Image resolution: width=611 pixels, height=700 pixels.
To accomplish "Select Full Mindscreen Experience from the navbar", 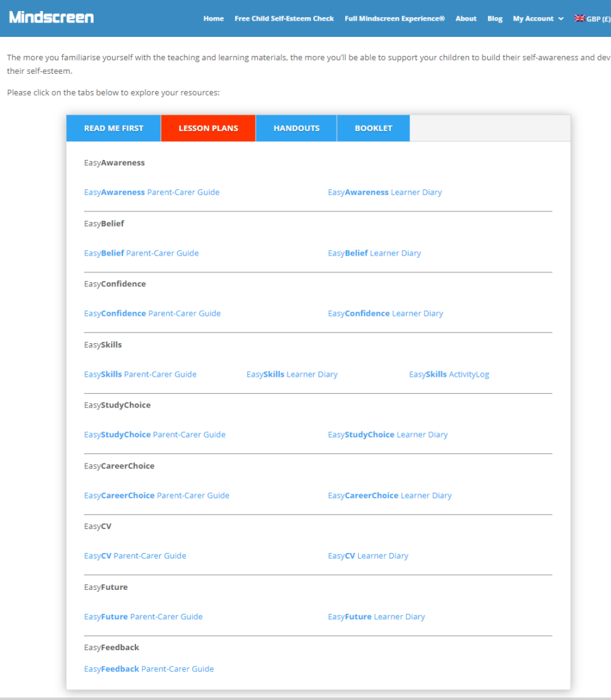I will point(394,18).
